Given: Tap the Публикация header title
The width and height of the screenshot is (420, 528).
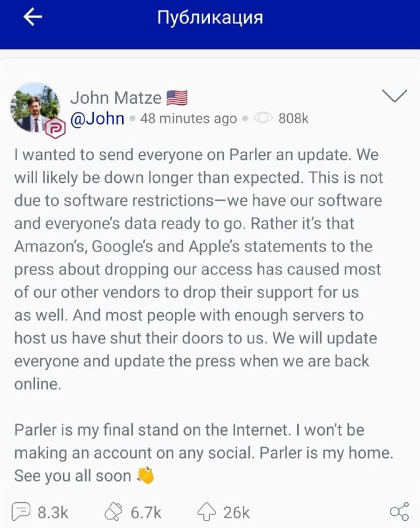Looking at the screenshot, I should click(x=210, y=18).
